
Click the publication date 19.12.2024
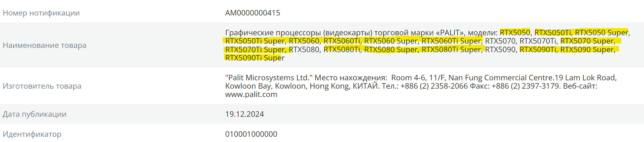244,114
